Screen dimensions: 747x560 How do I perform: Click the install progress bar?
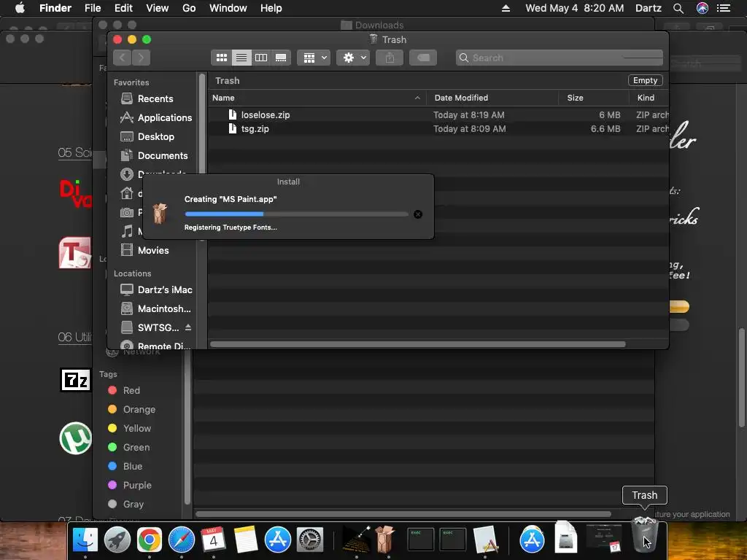tap(296, 214)
